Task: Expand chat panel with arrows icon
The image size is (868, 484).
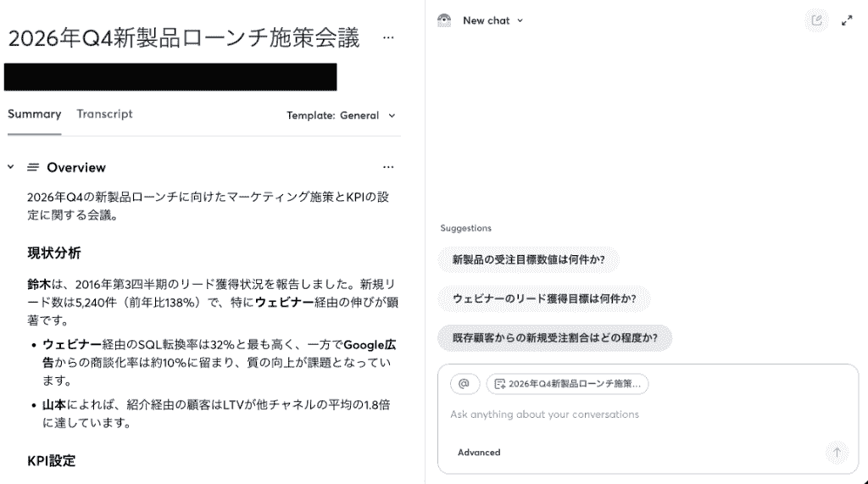Action: tap(847, 20)
